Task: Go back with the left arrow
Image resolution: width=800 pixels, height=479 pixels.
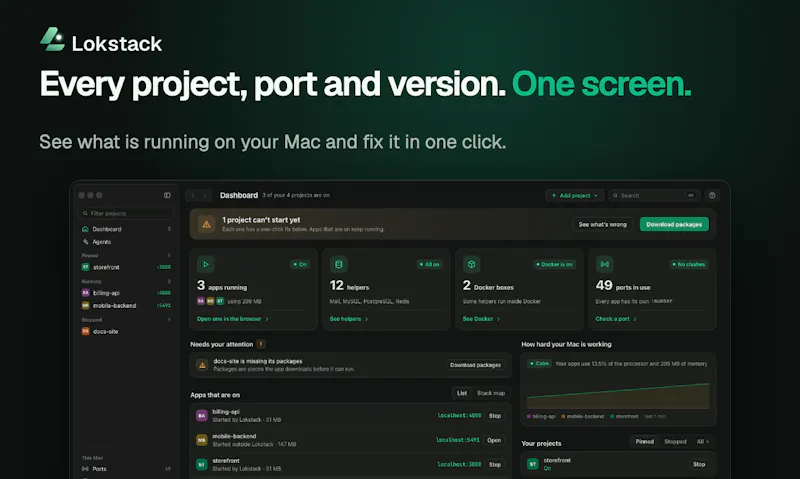Action: (x=193, y=195)
